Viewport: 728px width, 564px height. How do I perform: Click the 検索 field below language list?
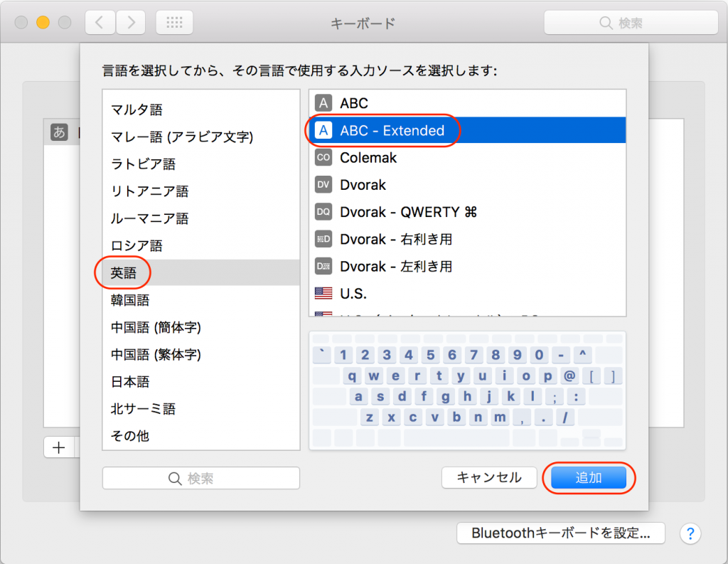pyautogui.click(x=200, y=477)
